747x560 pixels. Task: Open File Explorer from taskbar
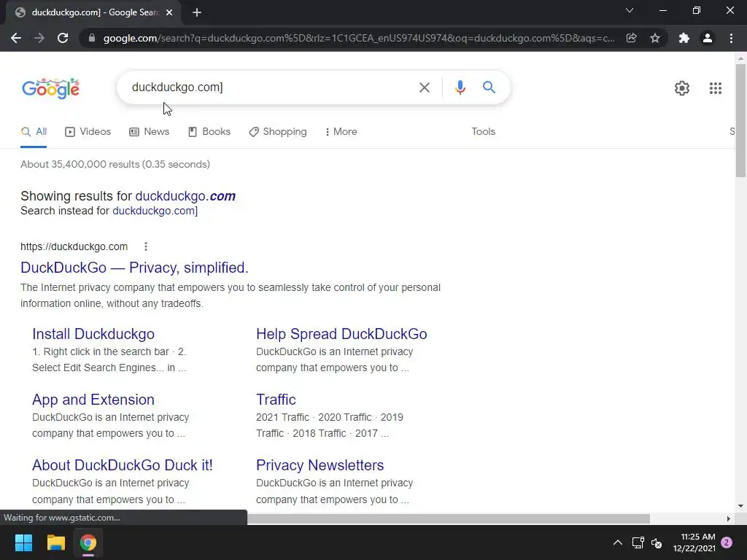[55, 542]
